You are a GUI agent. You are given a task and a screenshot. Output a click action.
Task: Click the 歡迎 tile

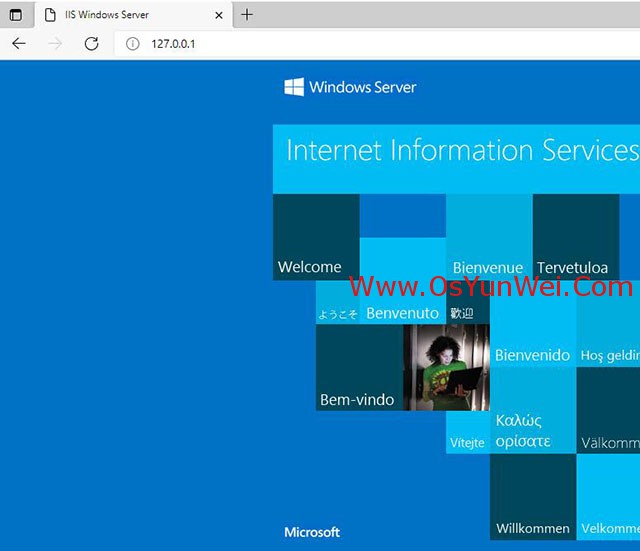pos(468,302)
